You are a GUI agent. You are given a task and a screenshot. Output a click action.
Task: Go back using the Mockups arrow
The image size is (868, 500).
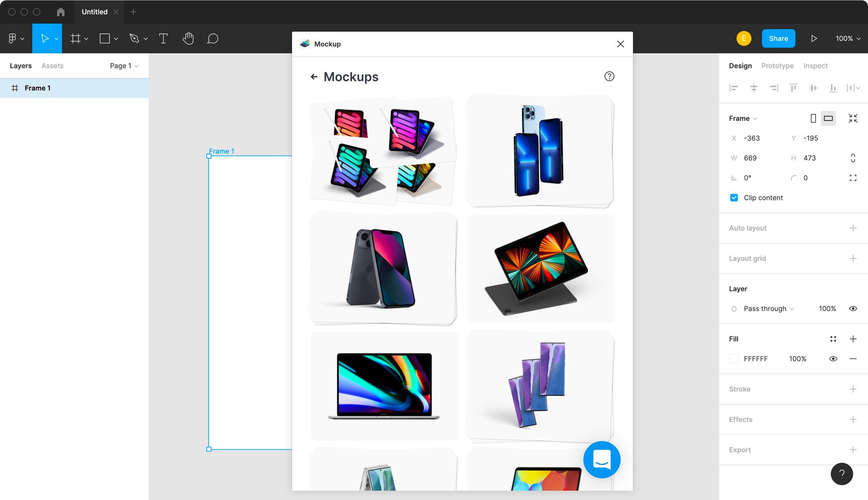coord(314,77)
